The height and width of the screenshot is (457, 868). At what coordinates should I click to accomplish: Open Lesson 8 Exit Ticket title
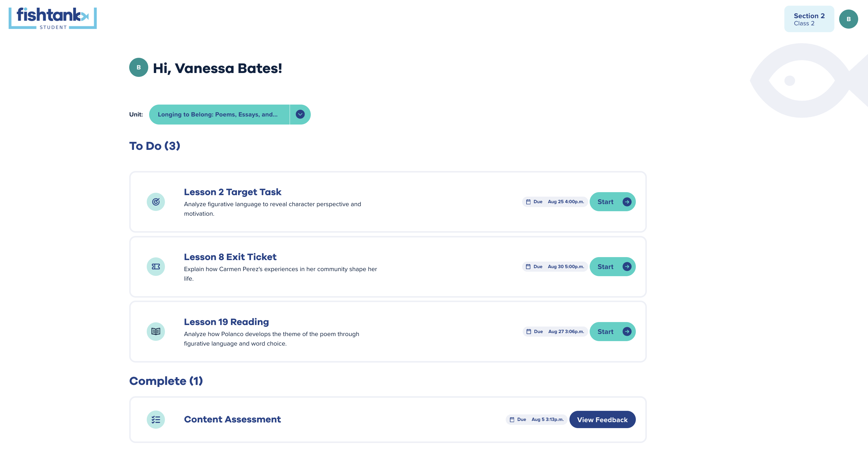[x=230, y=257]
